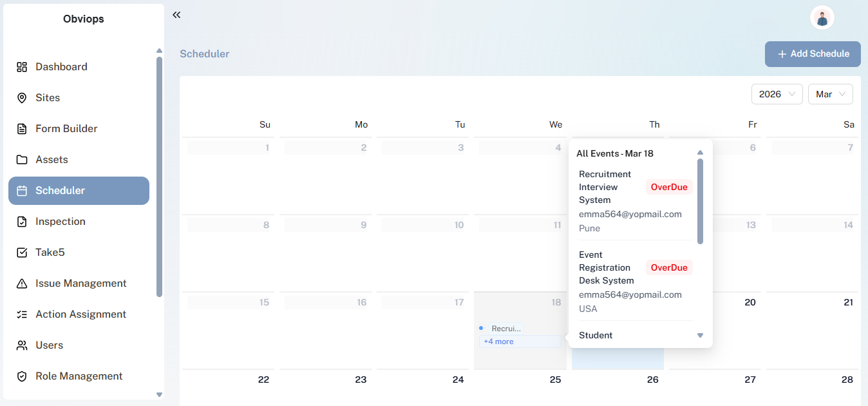868x406 pixels.
Task: Click the Issue Management warning icon
Action: 22,283
